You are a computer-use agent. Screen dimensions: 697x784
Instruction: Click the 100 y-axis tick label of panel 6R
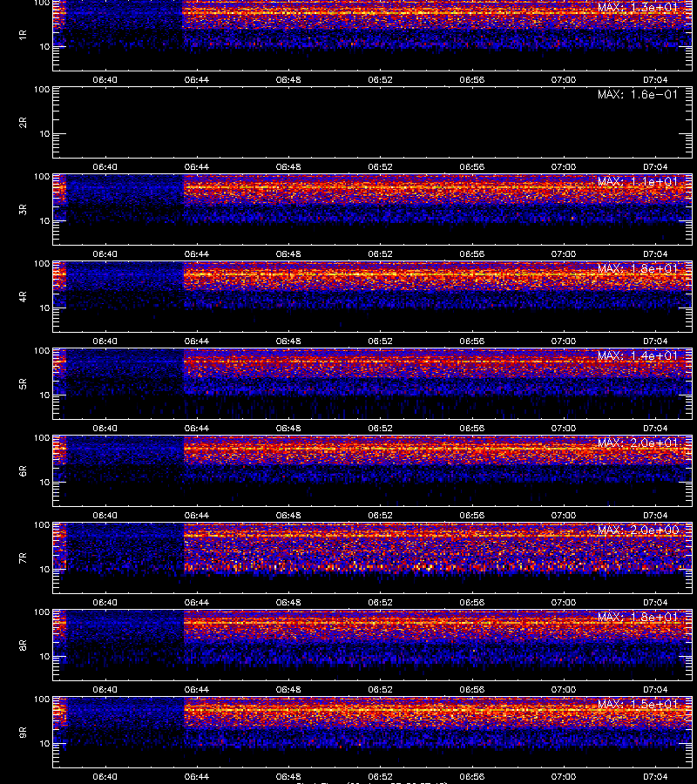(42, 438)
